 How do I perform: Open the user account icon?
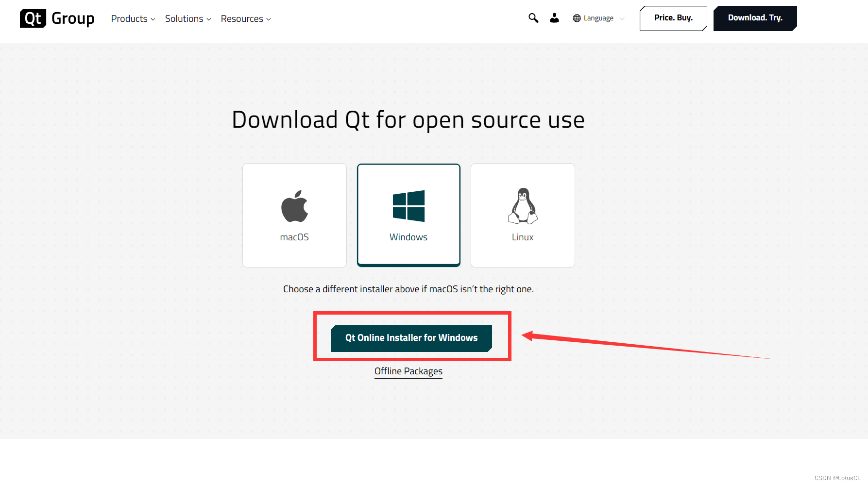point(554,18)
